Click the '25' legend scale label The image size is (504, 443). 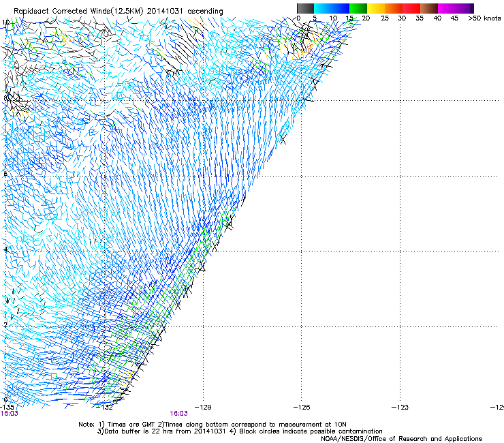pyautogui.click(x=385, y=18)
